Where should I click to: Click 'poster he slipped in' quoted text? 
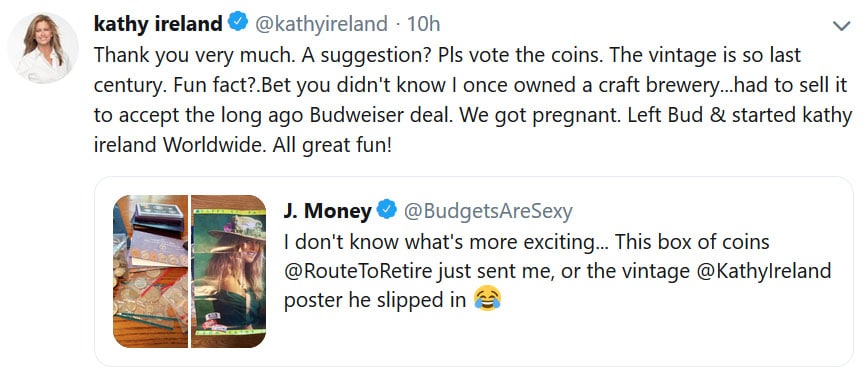tap(375, 300)
